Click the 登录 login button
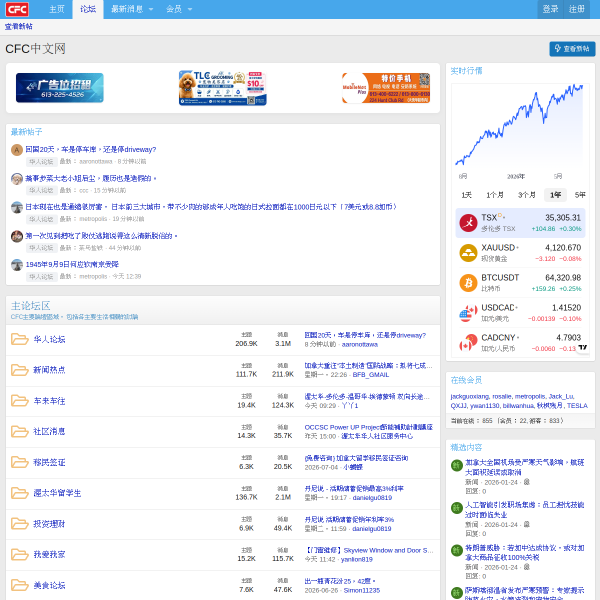 [550, 9]
